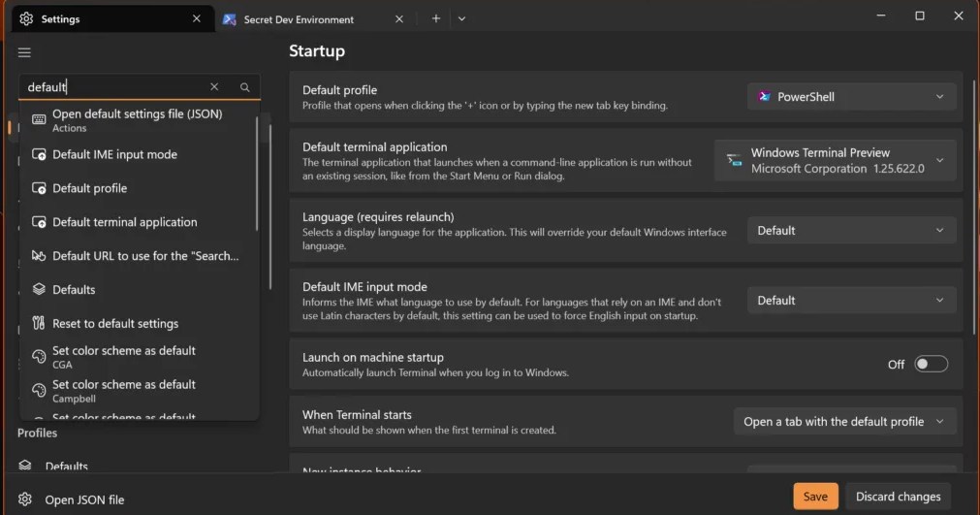This screenshot has width=980, height=515.
Task: Select Default terminal application search result
Action: 138,222
